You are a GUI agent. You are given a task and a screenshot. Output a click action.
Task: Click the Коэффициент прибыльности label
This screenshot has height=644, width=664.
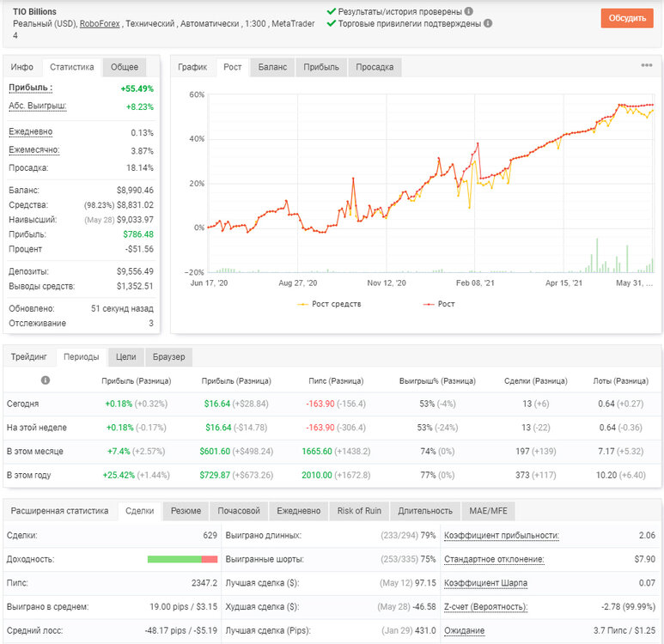(x=502, y=536)
